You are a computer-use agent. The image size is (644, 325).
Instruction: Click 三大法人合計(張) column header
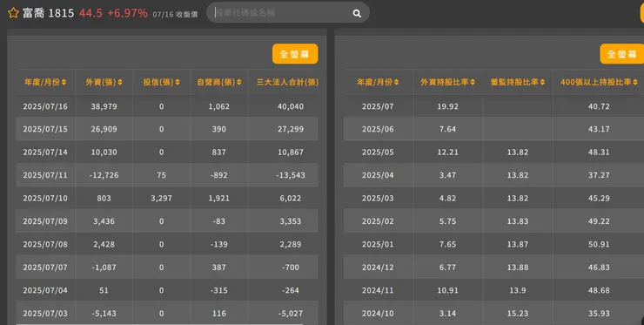[x=287, y=82]
